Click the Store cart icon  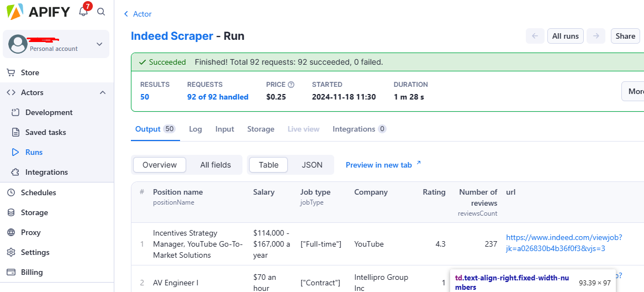tap(11, 73)
